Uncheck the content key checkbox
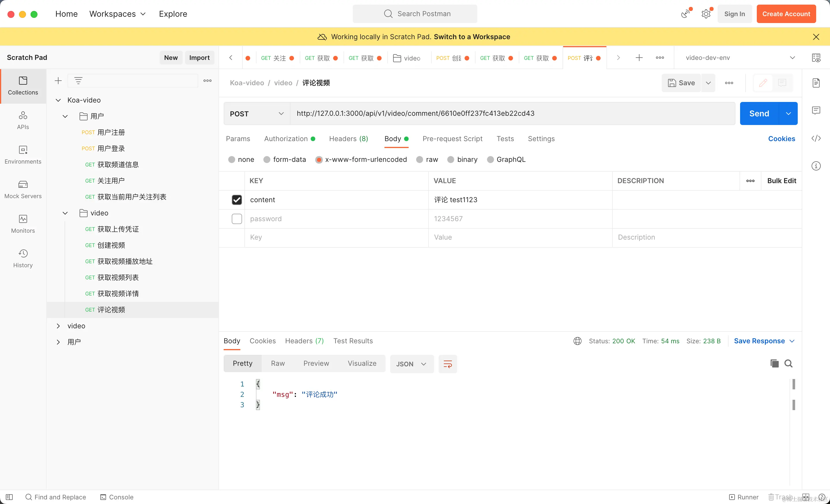Viewport: 830px width, 504px height. (237, 200)
